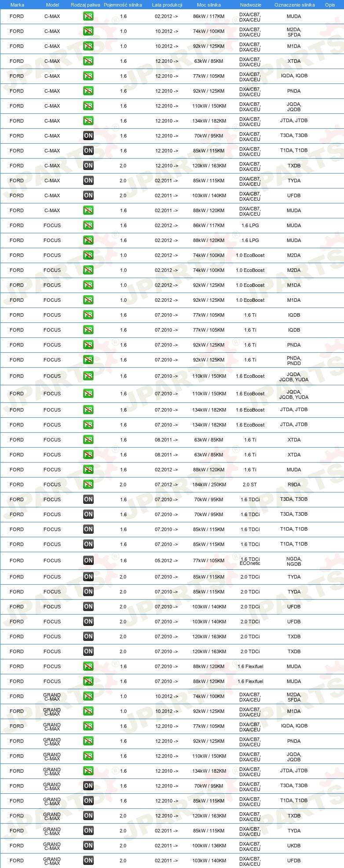
Task: Click PB icon in GRAND C-MAX IQDA, IQDB row
Action: point(88,726)
